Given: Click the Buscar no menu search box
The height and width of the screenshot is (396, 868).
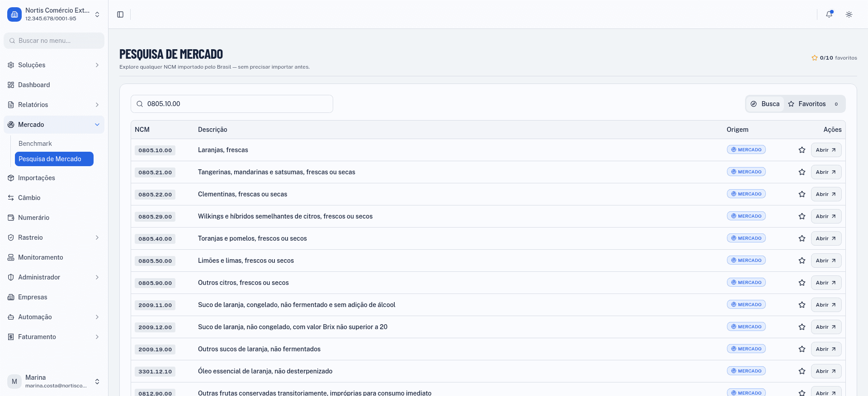Looking at the screenshot, I should [54, 41].
